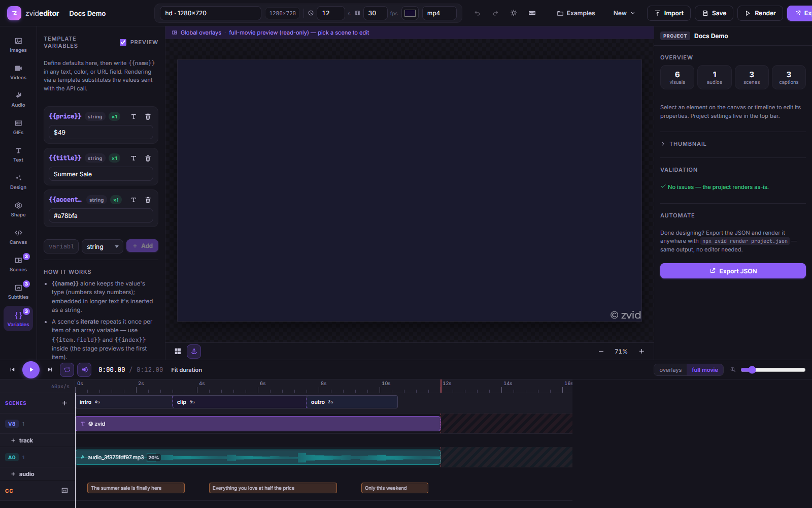Open the New project dropdown

pos(624,13)
